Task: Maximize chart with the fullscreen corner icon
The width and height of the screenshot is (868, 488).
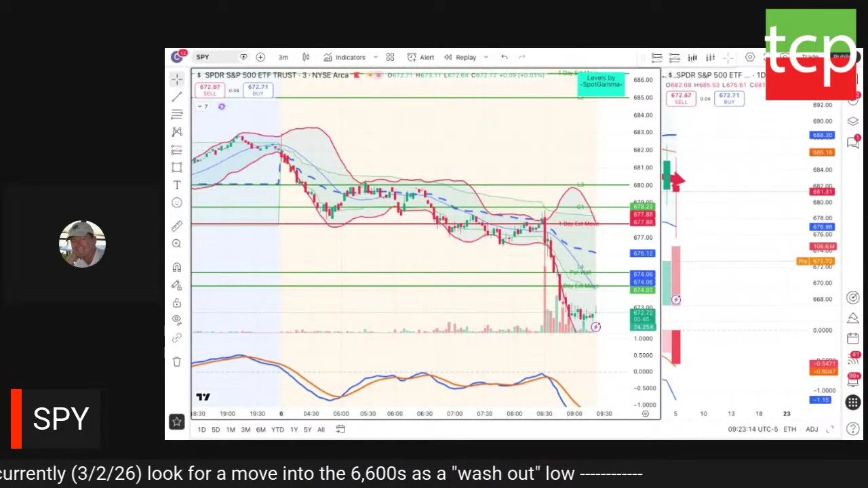Action: pos(830,429)
